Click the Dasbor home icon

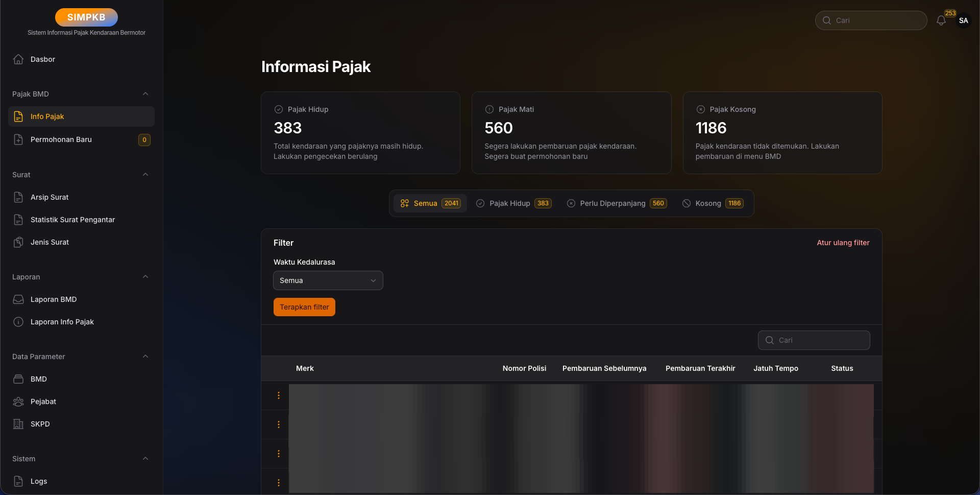tap(18, 59)
